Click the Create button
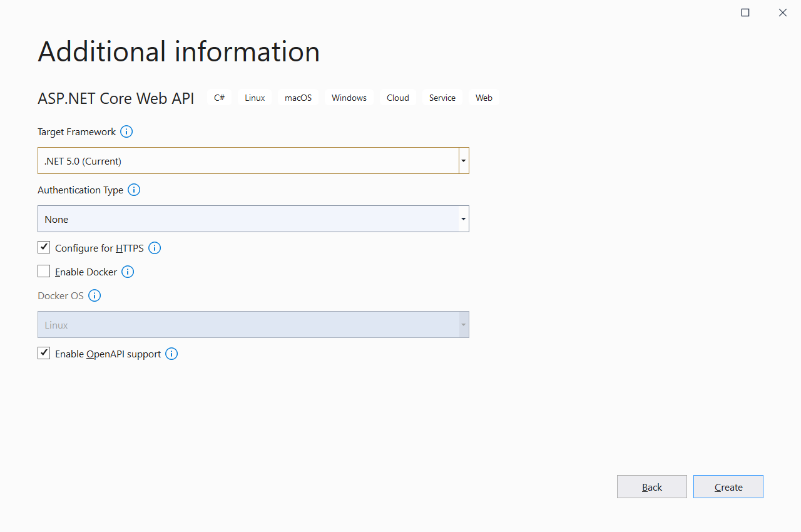 point(728,487)
